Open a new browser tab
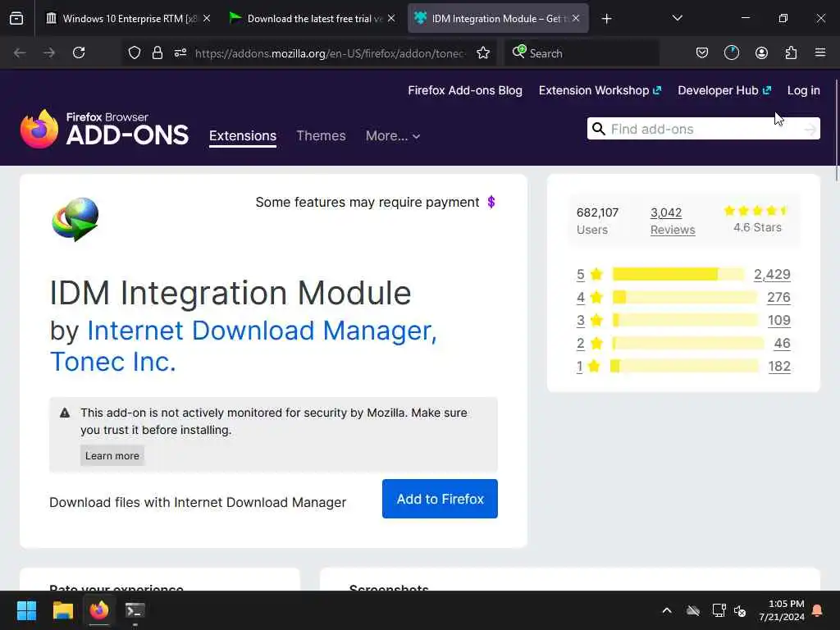The image size is (840, 630). click(606, 19)
